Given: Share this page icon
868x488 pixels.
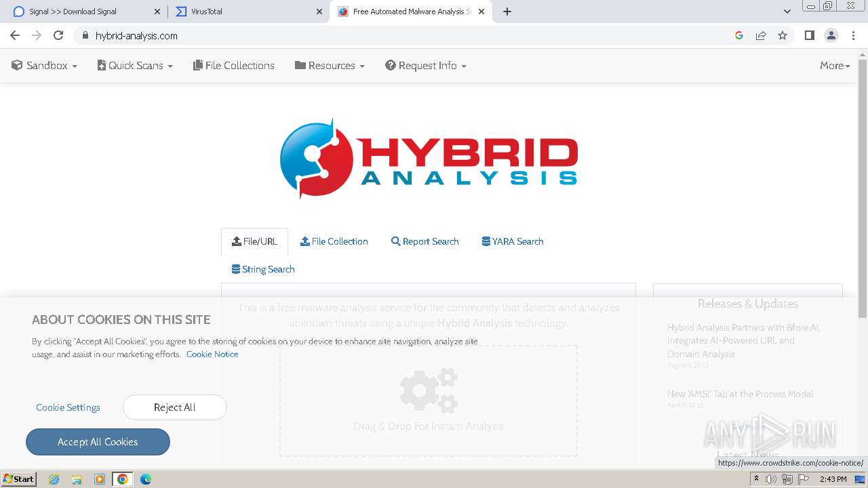Looking at the screenshot, I should [761, 35].
